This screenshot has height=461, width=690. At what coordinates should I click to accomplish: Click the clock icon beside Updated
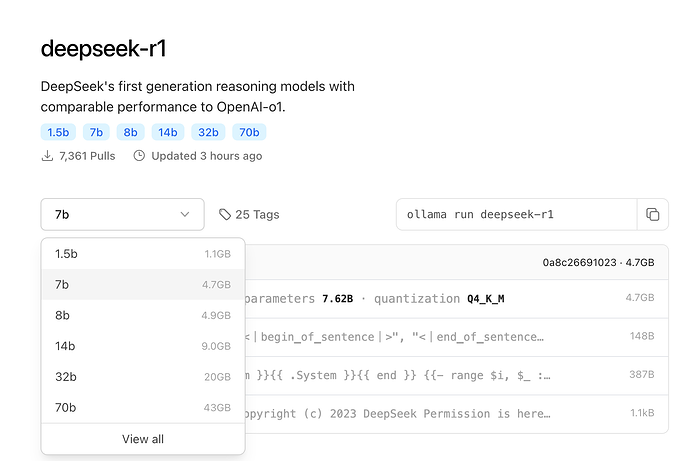139,156
